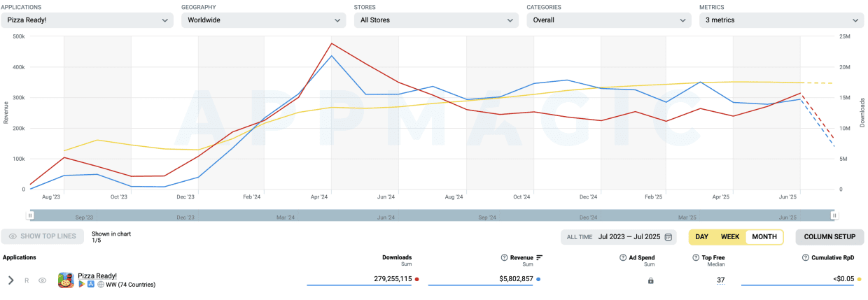Click the Ad Spend lock icon

(x=650, y=280)
